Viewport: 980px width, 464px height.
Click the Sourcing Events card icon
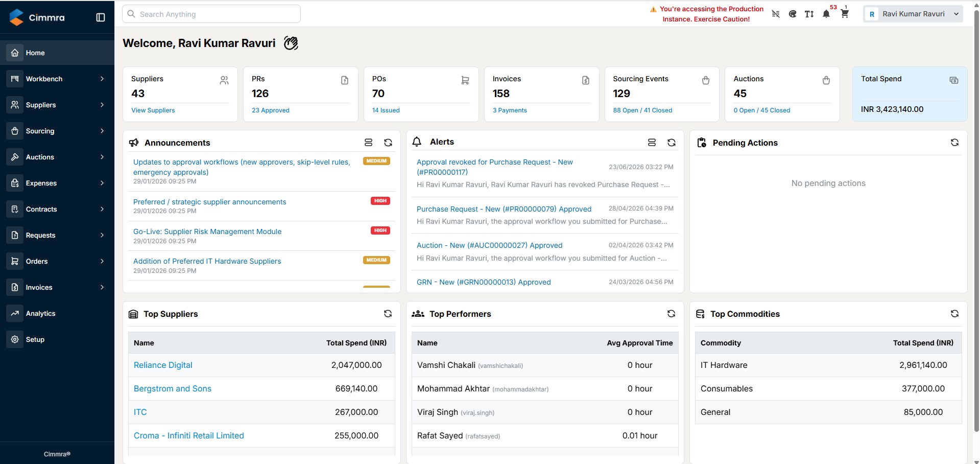coord(706,80)
